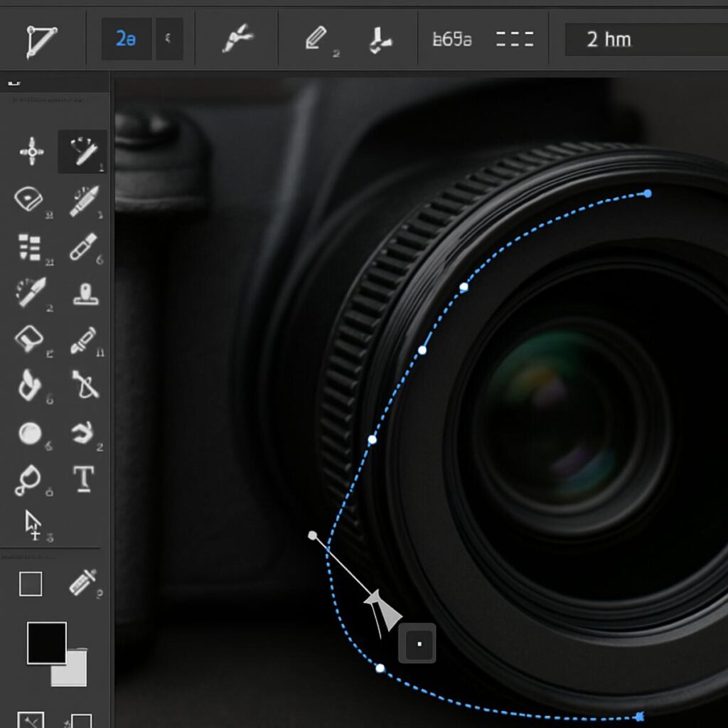Image resolution: width=728 pixels, height=728 pixels.
Task: Select the Move tool in toolbox
Action: [31, 151]
